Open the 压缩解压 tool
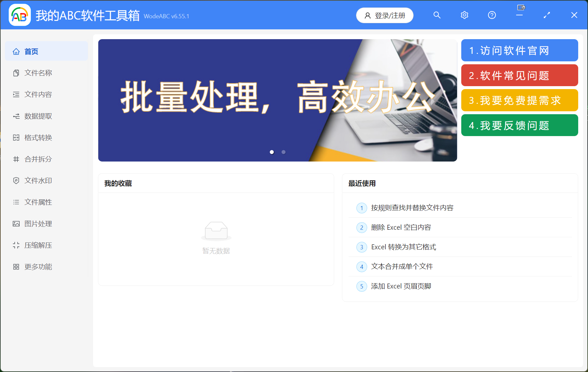The height and width of the screenshot is (372, 588). click(38, 245)
